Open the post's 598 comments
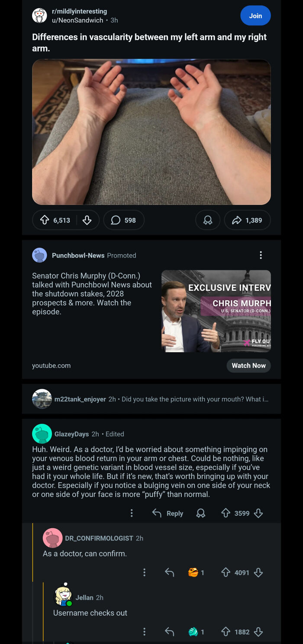The width and height of the screenshot is (303, 644). tap(123, 220)
